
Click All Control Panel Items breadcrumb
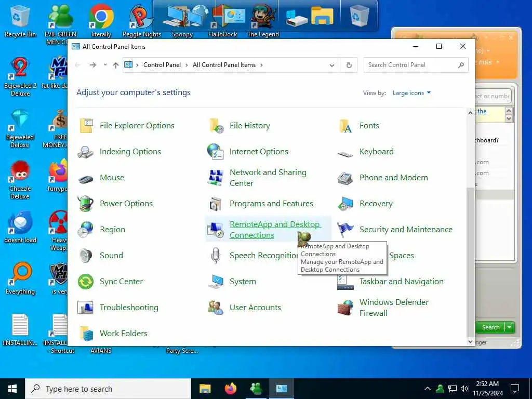(x=224, y=65)
